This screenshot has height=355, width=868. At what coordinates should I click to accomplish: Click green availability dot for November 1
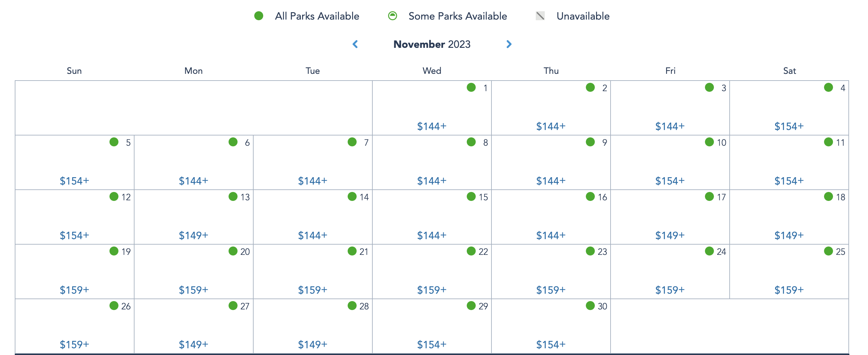tap(471, 88)
